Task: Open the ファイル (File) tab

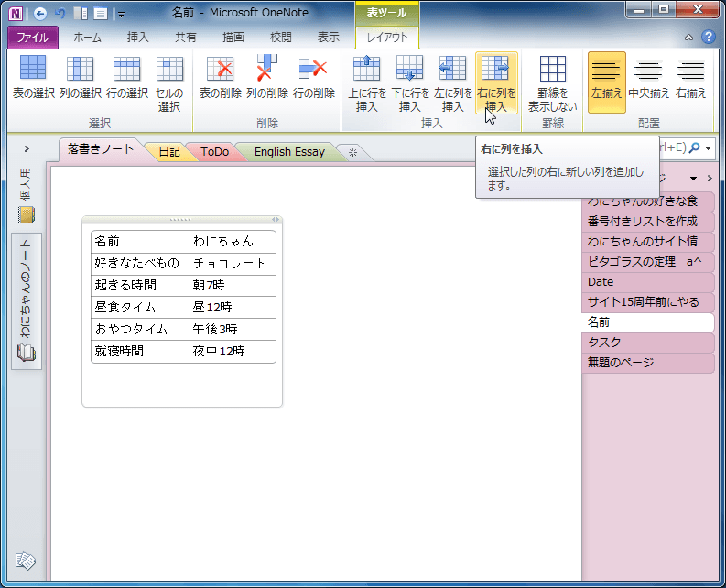Action: [x=33, y=37]
